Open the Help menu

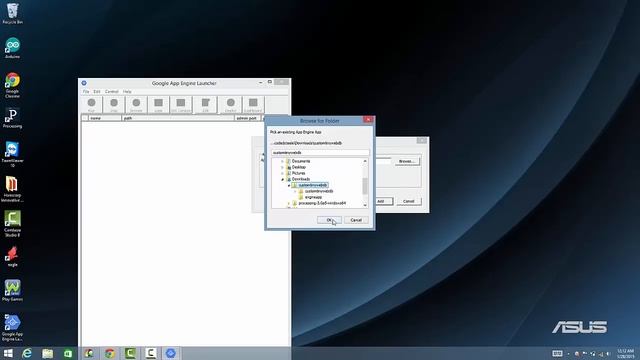tap(127, 91)
